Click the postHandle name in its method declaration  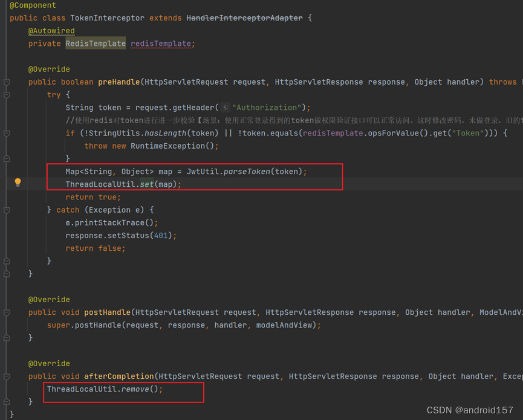pos(107,312)
